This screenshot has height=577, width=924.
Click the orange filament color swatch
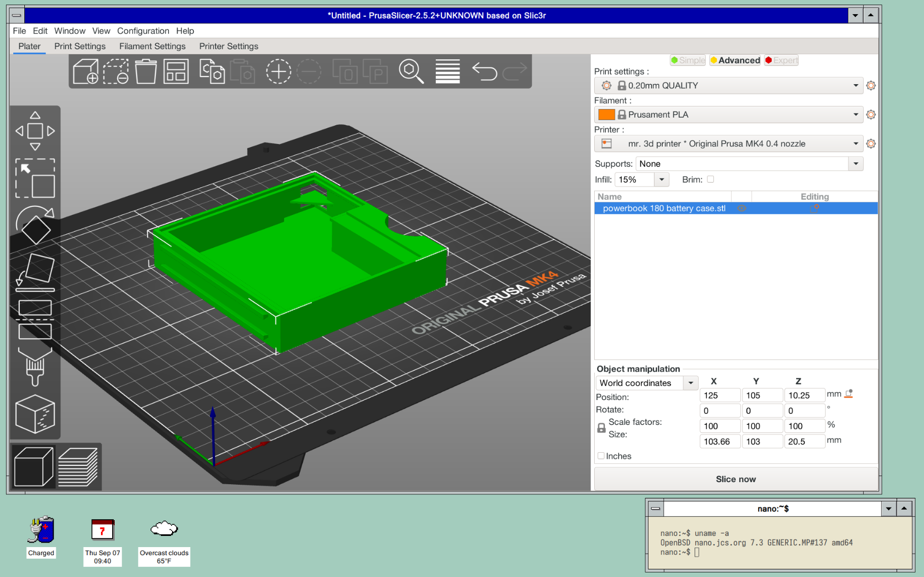606,115
